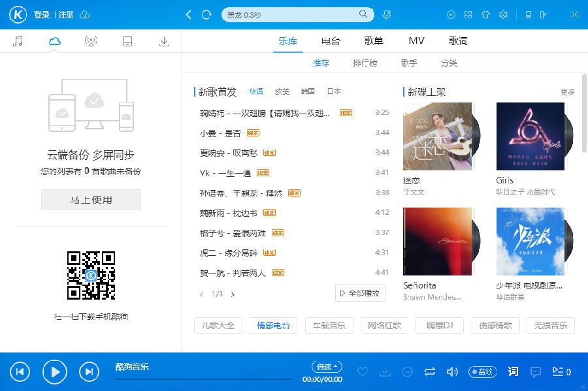This screenshot has height=391, width=588.
Task: Open 更多 new albums link
Action: [567, 92]
